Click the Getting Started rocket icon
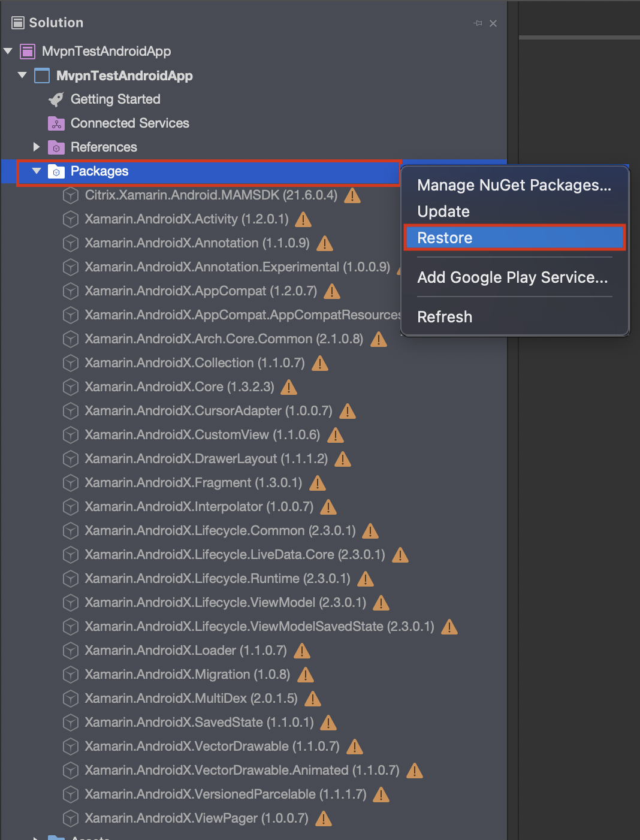 [56, 99]
